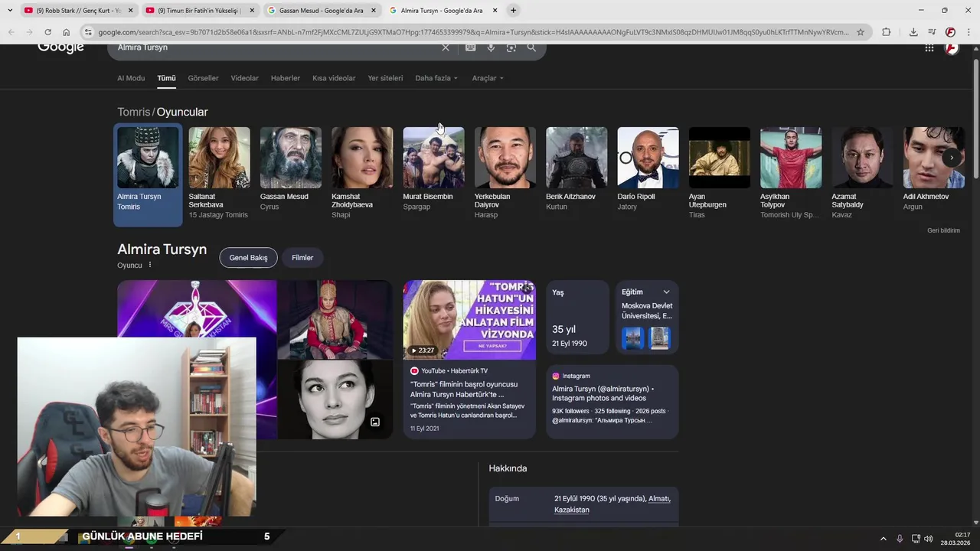Go back to the previous page
Viewport: 980px width, 551px height.
tap(11, 32)
